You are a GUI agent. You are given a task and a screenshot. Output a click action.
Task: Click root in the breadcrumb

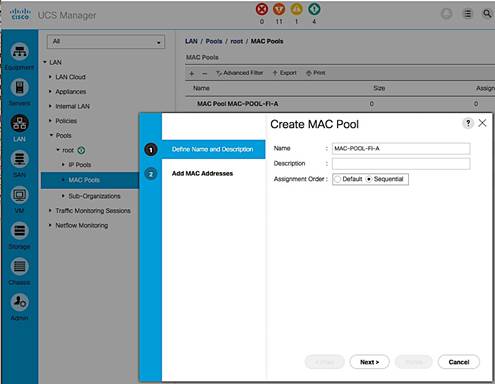[x=237, y=41]
